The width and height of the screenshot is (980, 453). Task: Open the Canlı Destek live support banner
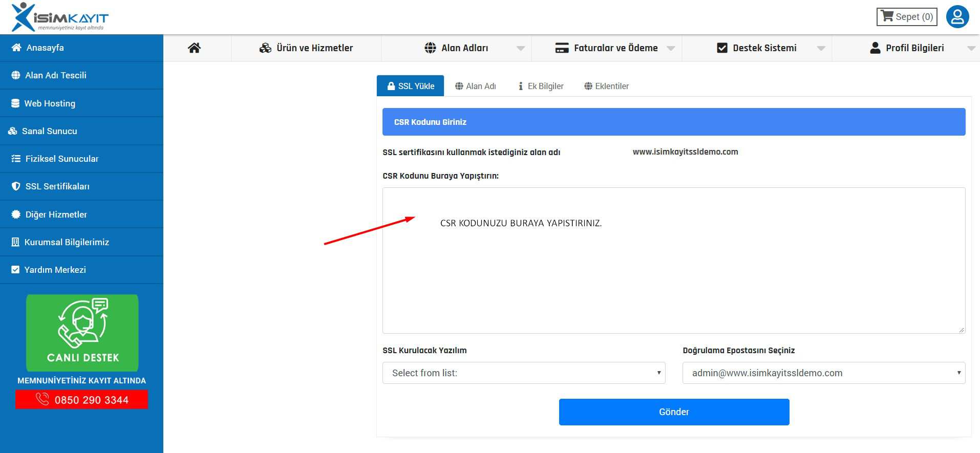tap(82, 333)
